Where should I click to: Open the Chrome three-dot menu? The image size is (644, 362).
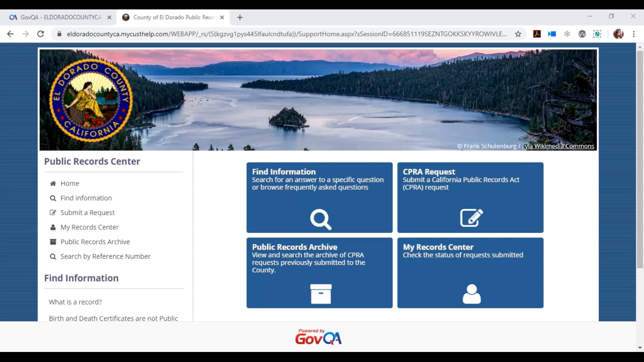pyautogui.click(x=634, y=34)
